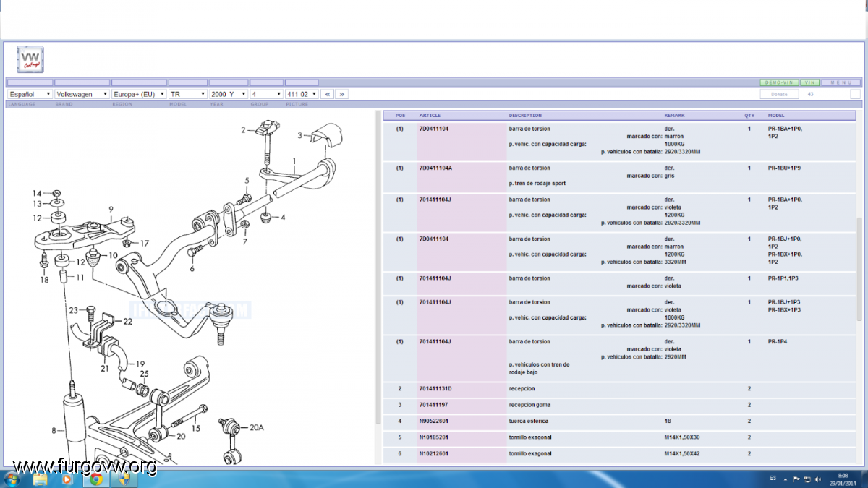The width and height of the screenshot is (868, 488).
Task: Click the DEMO-VIN button
Action: click(779, 83)
